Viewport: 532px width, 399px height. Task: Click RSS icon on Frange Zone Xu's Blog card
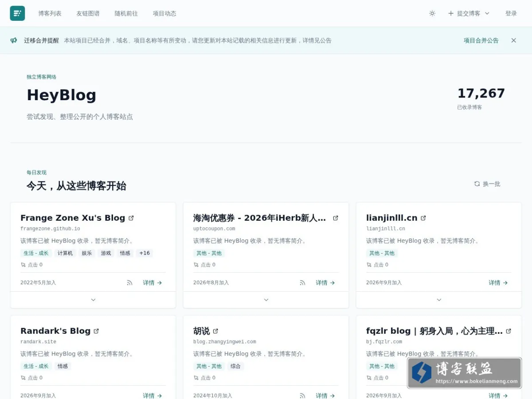tap(129, 283)
